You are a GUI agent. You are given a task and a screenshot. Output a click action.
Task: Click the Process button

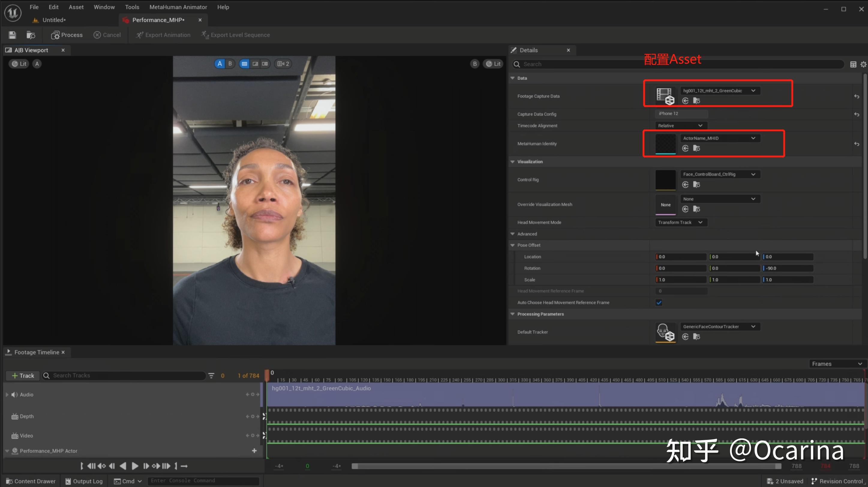click(67, 35)
